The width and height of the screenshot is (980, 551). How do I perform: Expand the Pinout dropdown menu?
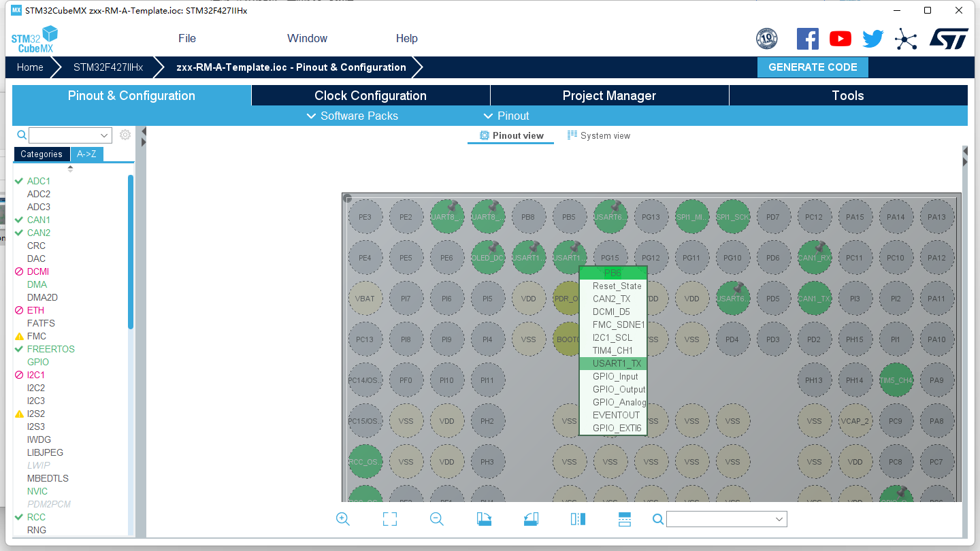[506, 116]
